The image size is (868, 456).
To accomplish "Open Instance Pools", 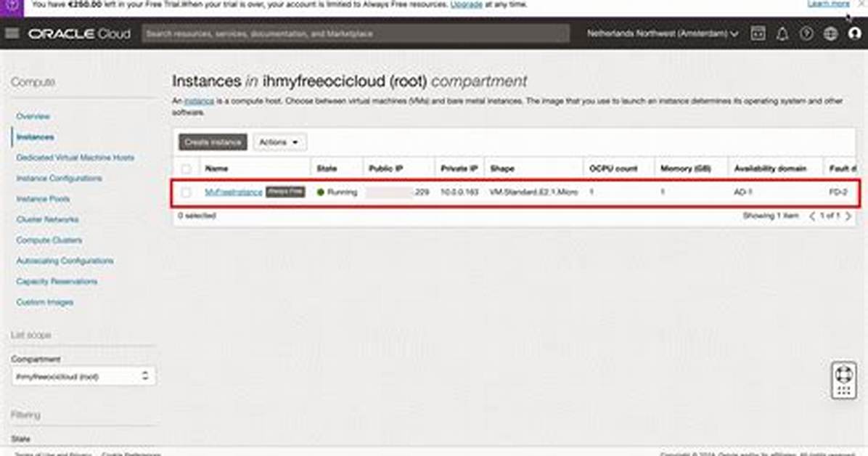I will click(43, 198).
